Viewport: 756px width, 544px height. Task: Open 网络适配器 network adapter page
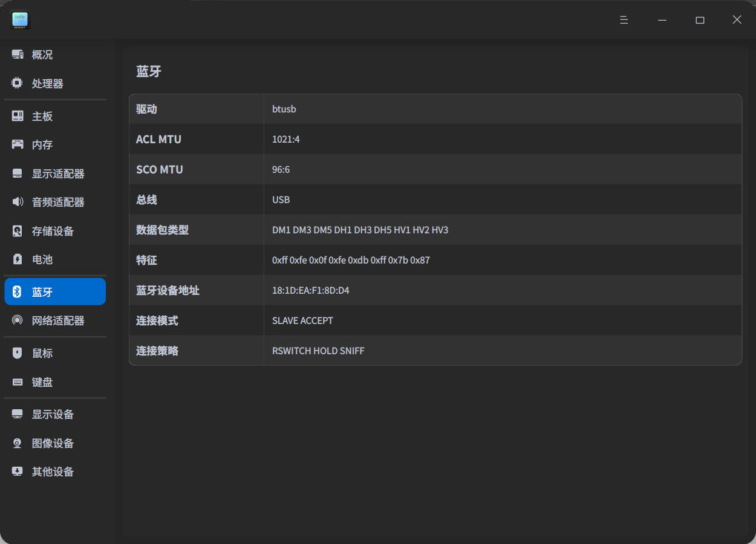pos(58,320)
